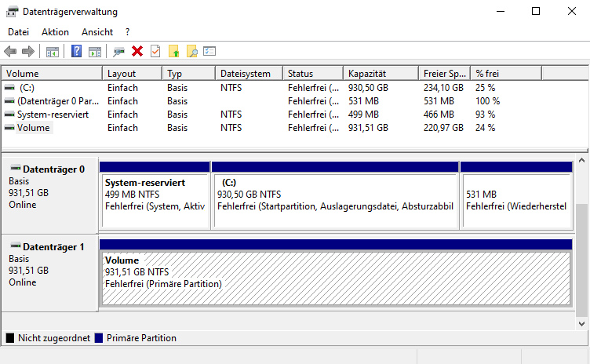Sort by the Typ column header
Viewport: 590px width, 364px height.
(189, 74)
